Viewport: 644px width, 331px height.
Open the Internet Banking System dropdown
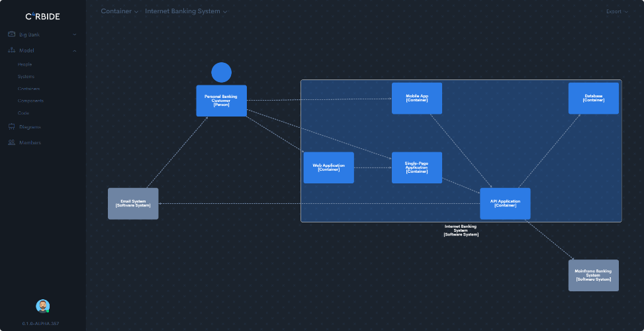pyautogui.click(x=186, y=11)
